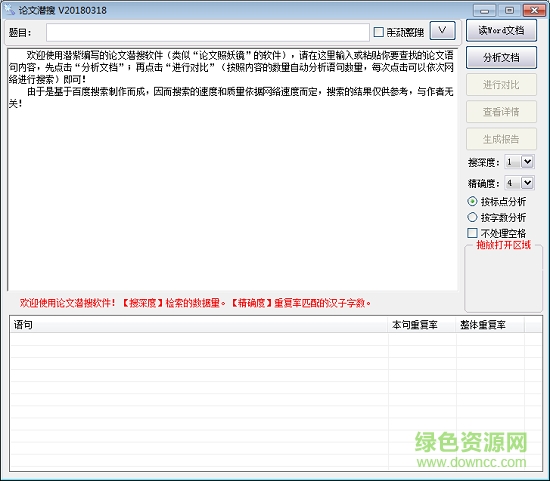Click the 整体重复率 column header
The height and width of the screenshot is (481, 550).
[x=490, y=325]
